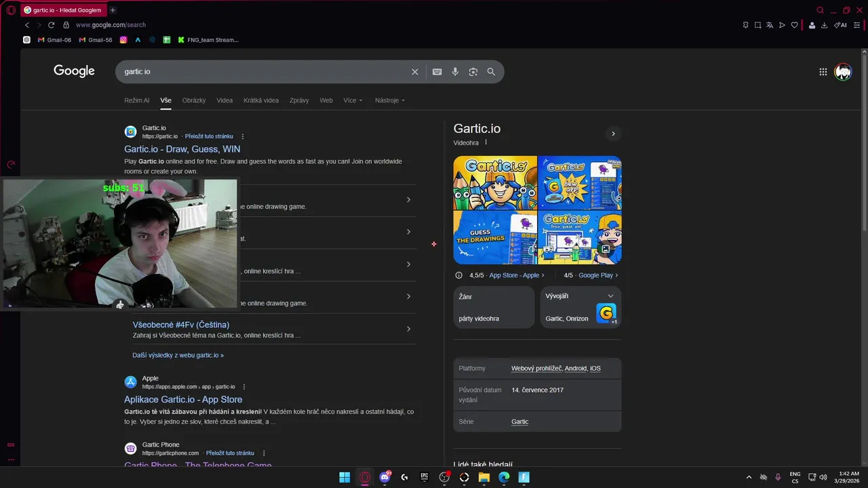This screenshot has height=488, width=868.
Task: Open the Opera AI assistant button
Action: click(x=840, y=25)
